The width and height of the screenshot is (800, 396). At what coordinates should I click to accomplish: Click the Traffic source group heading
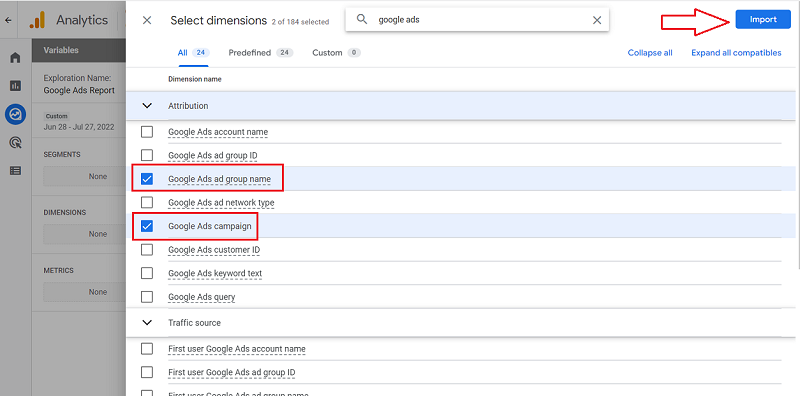(194, 323)
